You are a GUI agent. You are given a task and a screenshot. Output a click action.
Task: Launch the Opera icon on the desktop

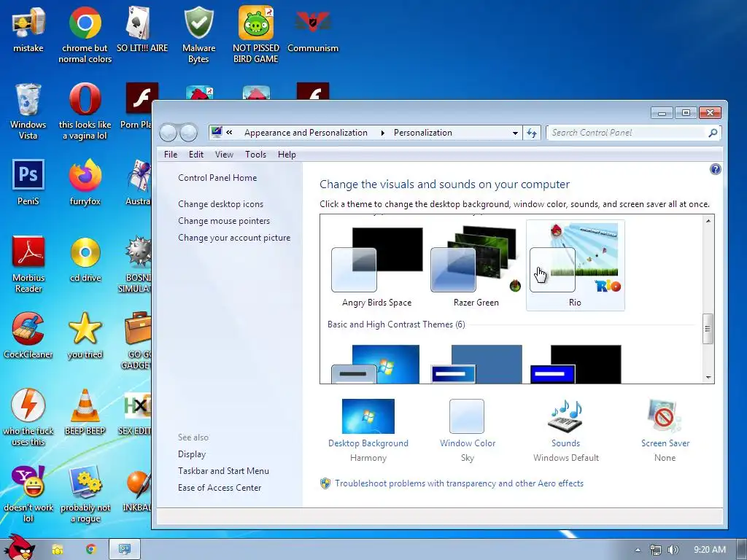(x=85, y=112)
